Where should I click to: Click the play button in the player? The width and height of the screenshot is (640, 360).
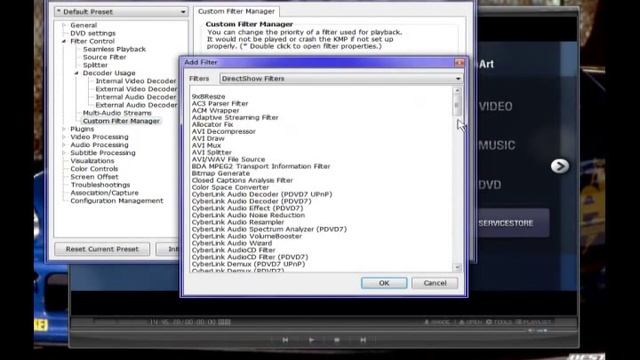(x=311, y=340)
